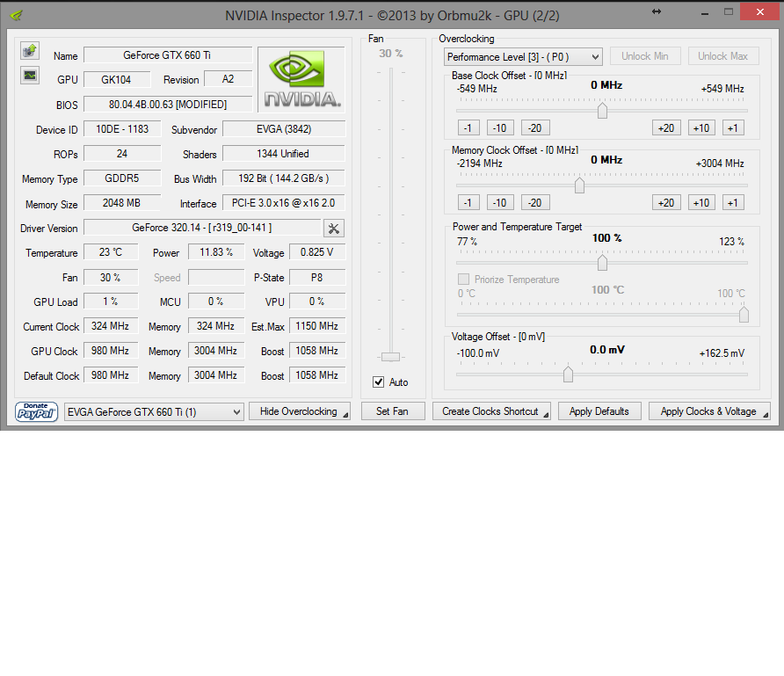Click the PayPal Donate button
Image resolution: width=784 pixels, height=676 pixels.
coord(37,412)
